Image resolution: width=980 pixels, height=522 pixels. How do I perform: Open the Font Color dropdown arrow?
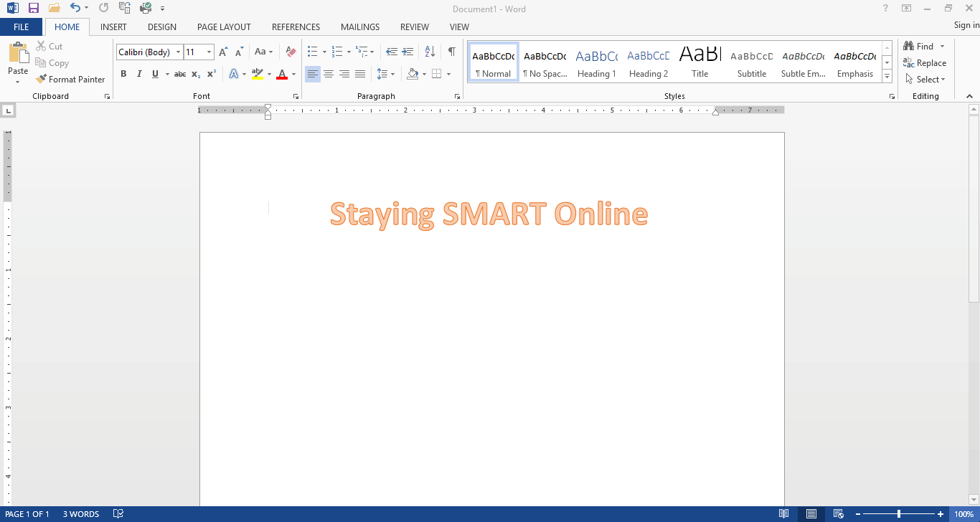(293, 74)
